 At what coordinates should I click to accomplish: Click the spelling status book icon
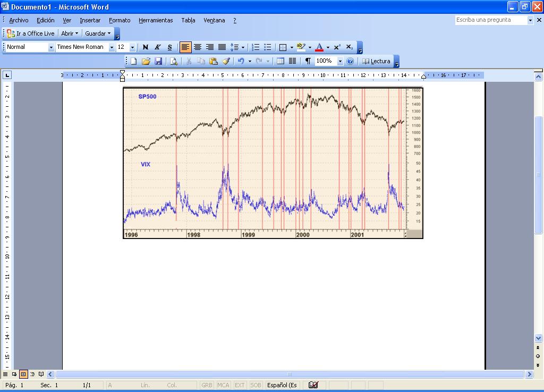313,385
